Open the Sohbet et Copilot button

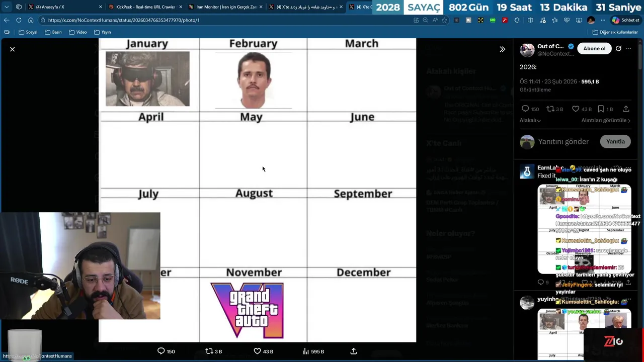(x=625, y=20)
